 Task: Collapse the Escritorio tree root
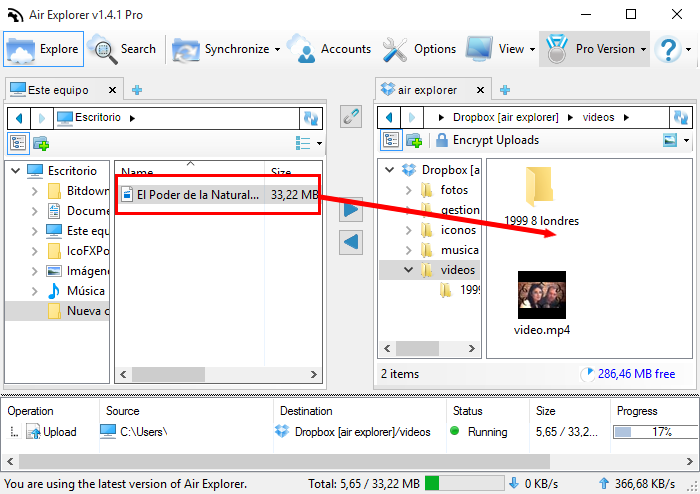point(16,170)
